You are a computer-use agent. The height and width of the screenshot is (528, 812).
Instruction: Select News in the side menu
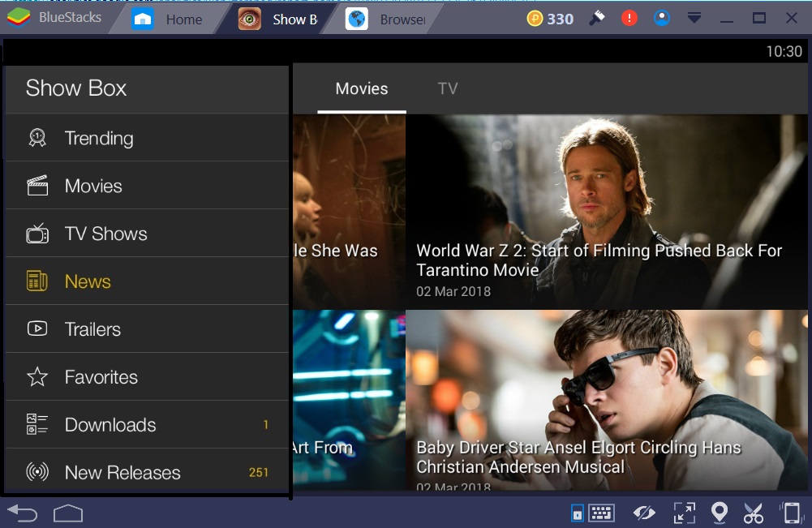(x=147, y=281)
